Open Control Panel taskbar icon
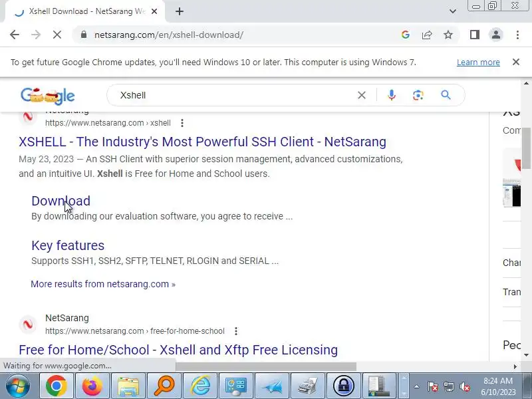 [x=236, y=386]
